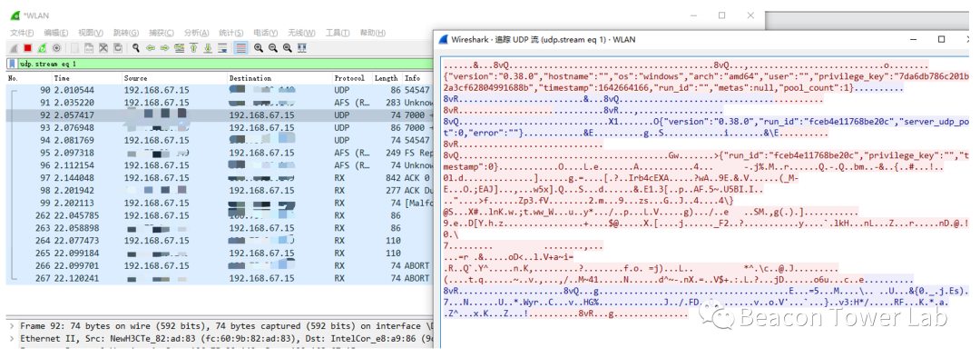Open the 捕获(C) menu
The image size is (980, 358).
[161, 34]
